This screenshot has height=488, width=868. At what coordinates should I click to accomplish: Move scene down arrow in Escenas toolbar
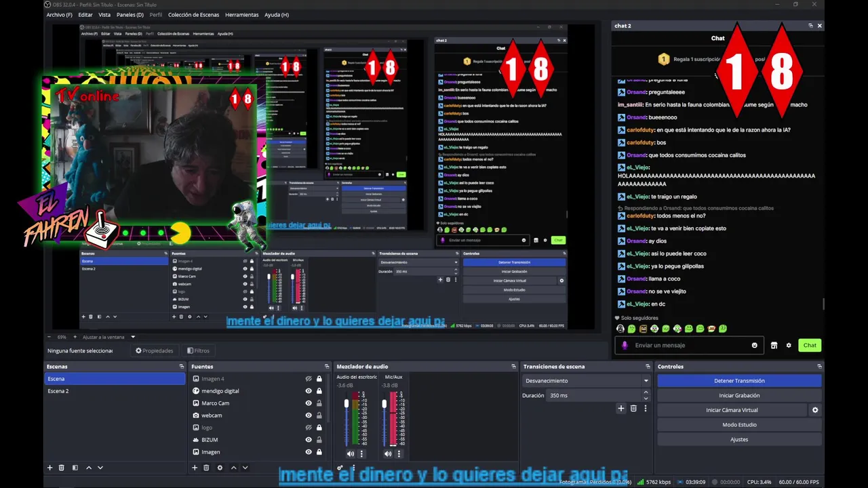100,468
